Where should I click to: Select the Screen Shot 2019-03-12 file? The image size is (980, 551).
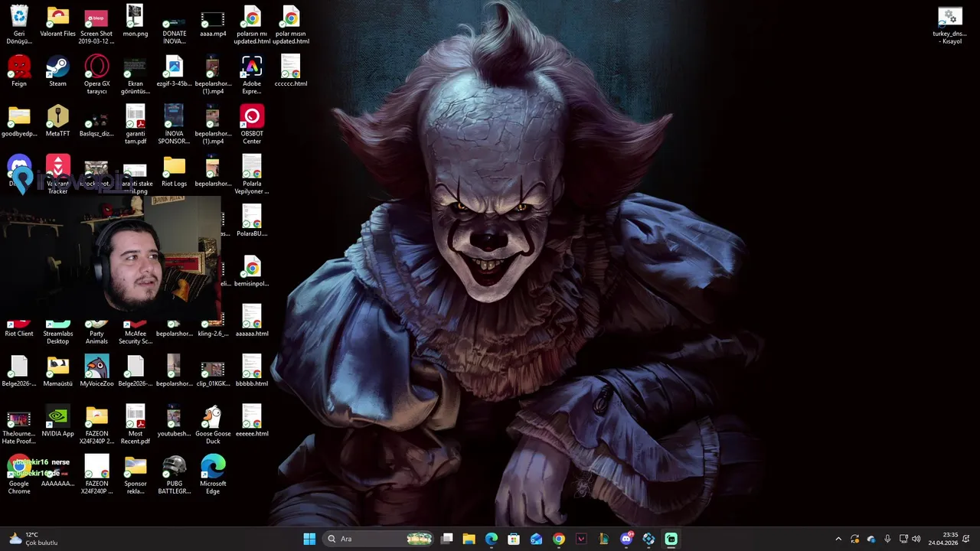click(96, 24)
